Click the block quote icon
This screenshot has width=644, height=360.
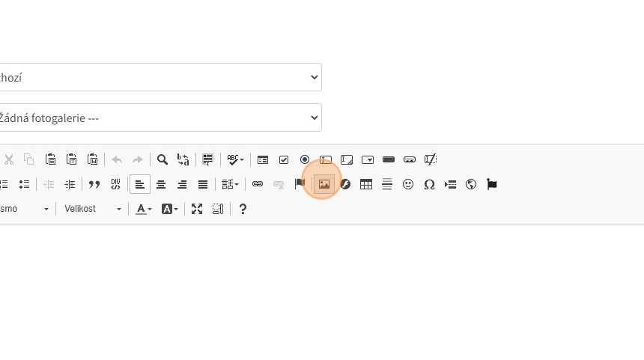click(x=94, y=184)
